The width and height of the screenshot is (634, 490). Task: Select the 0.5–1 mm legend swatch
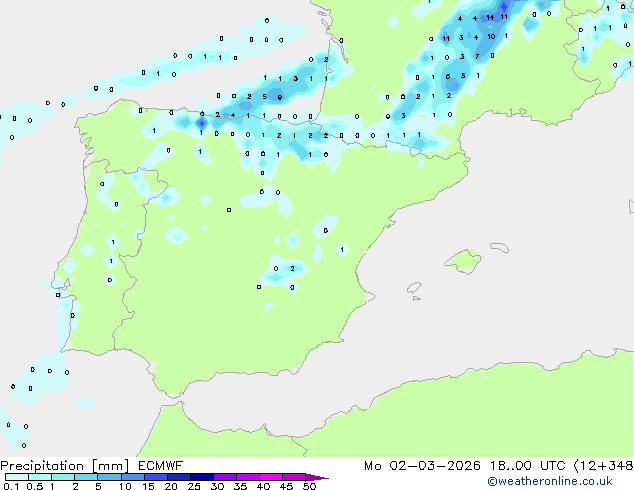pos(40,477)
